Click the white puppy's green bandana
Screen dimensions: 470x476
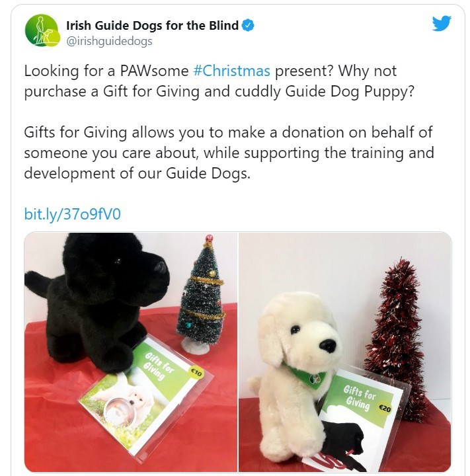[x=307, y=376]
